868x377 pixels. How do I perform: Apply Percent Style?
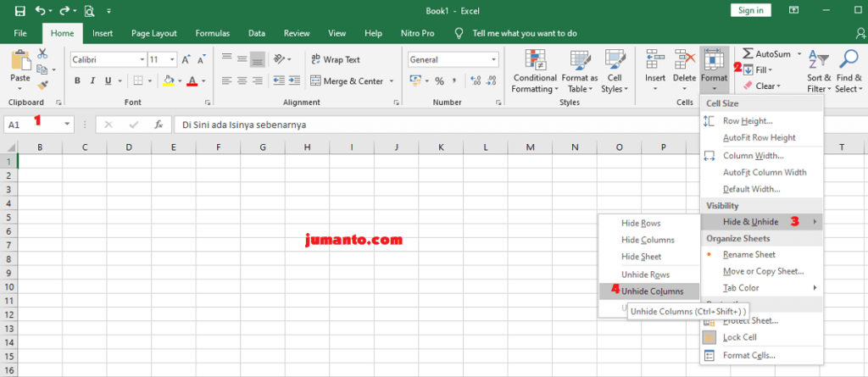pos(440,80)
